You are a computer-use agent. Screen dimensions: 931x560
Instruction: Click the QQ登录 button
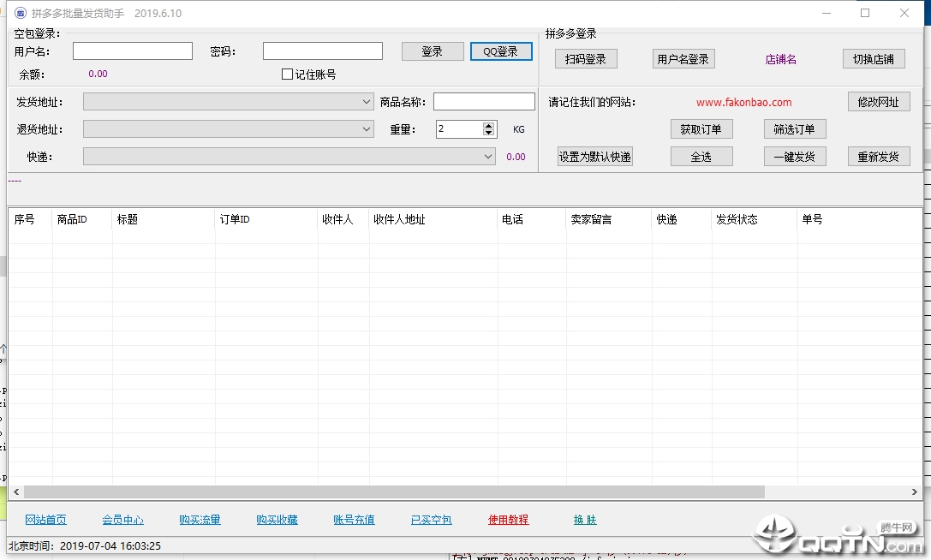pos(500,51)
